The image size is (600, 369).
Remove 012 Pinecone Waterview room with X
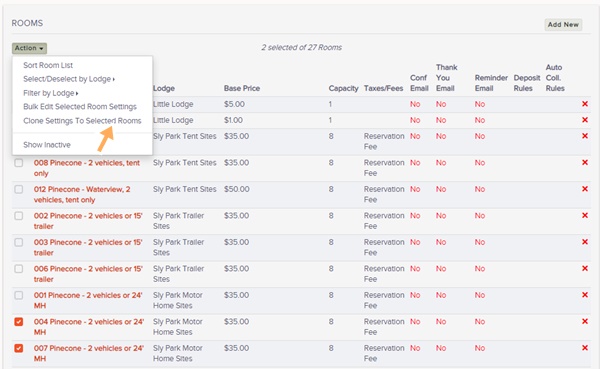(x=585, y=189)
